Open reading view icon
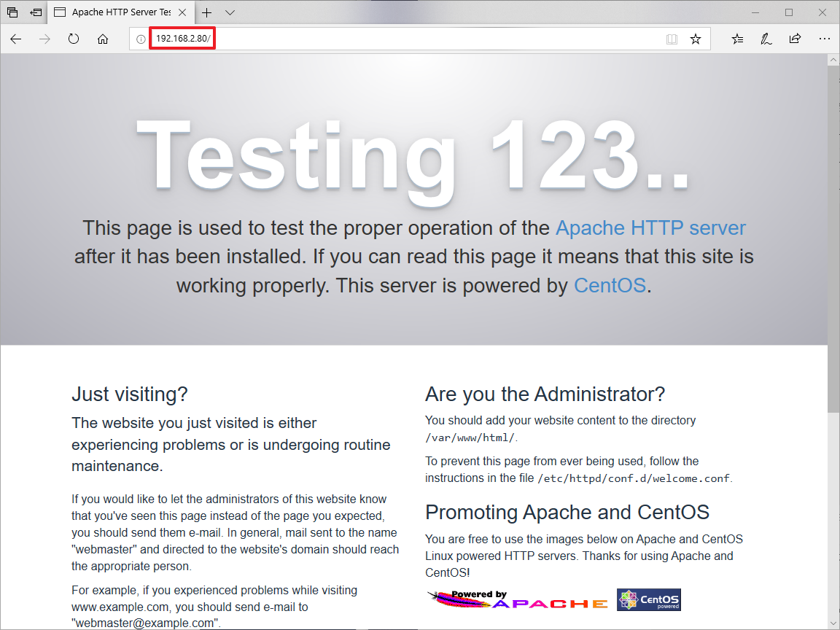The image size is (840, 630). coord(672,39)
